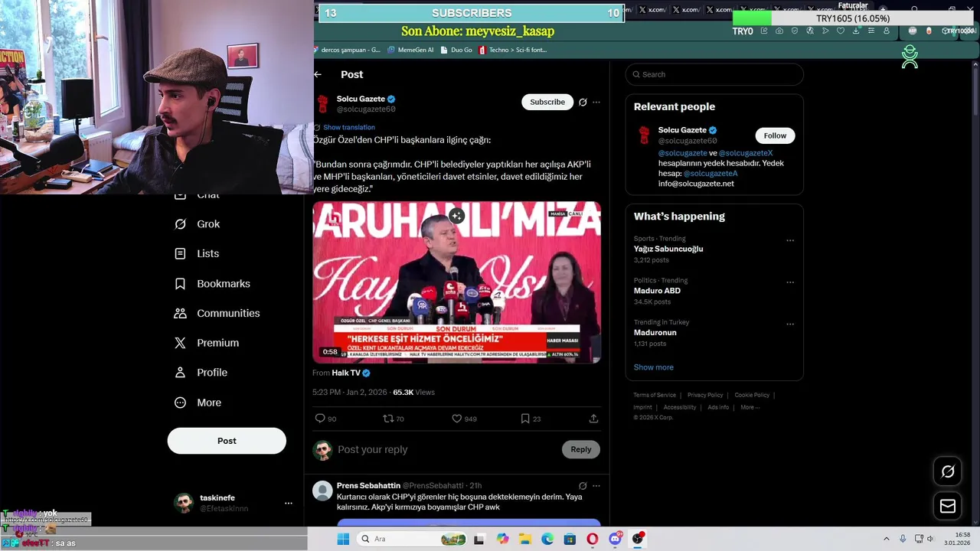980x551 pixels.
Task: Expand the footer More link
Action: (x=750, y=407)
